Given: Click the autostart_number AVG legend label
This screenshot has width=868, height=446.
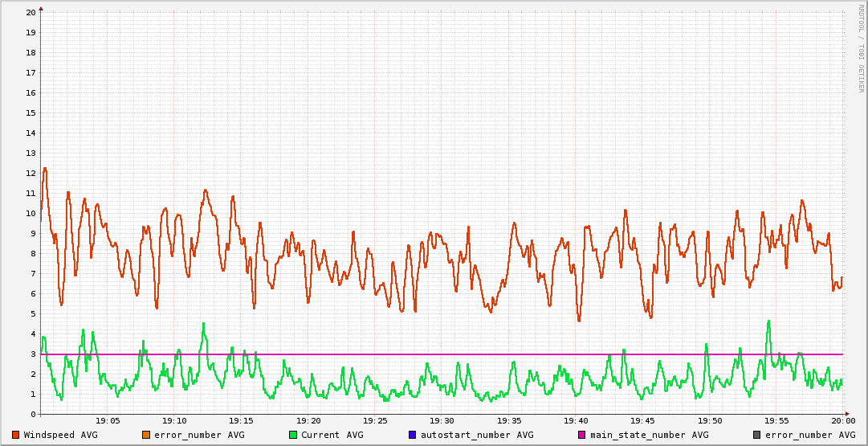Looking at the screenshot, I should [x=477, y=435].
